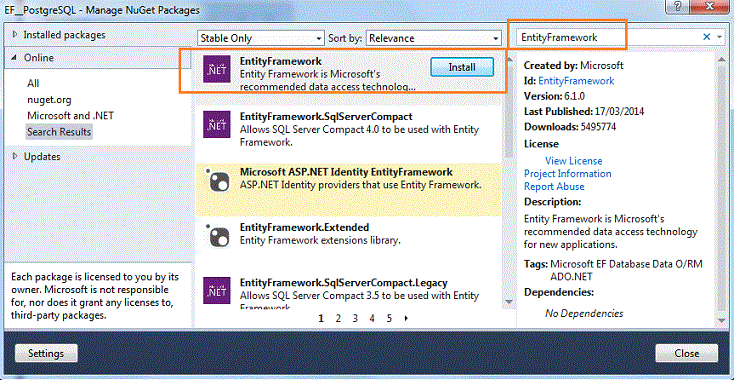
Task: Go to next results page arrow
Action: tap(406, 318)
